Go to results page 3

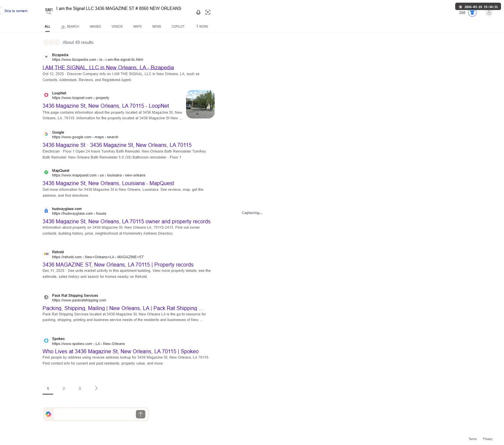[x=80, y=389]
